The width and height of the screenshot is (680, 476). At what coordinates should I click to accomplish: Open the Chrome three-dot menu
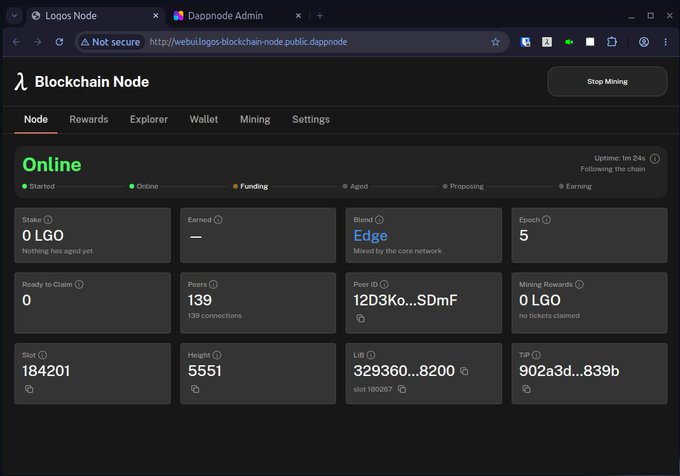[x=665, y=42]
